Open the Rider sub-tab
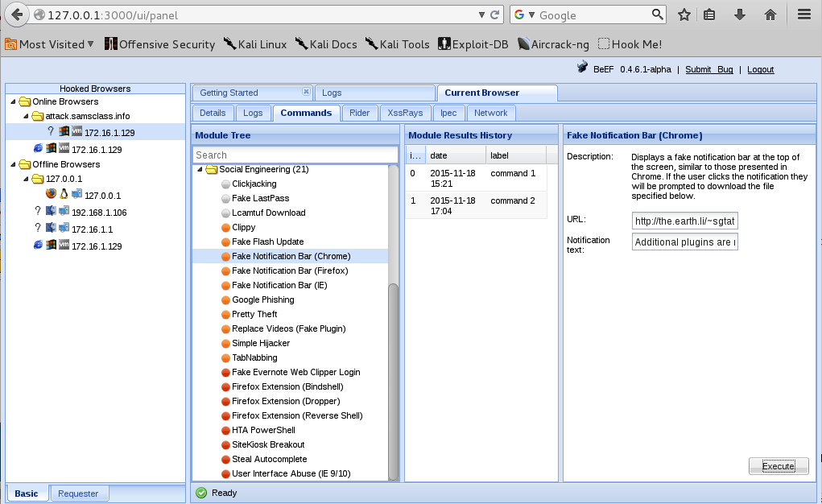The width and height of the screenshot is (822, 504). [359, 113]
